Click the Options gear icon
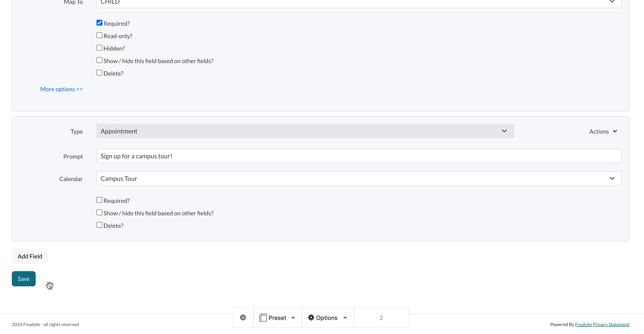644x334 pixels. (311, 317)
